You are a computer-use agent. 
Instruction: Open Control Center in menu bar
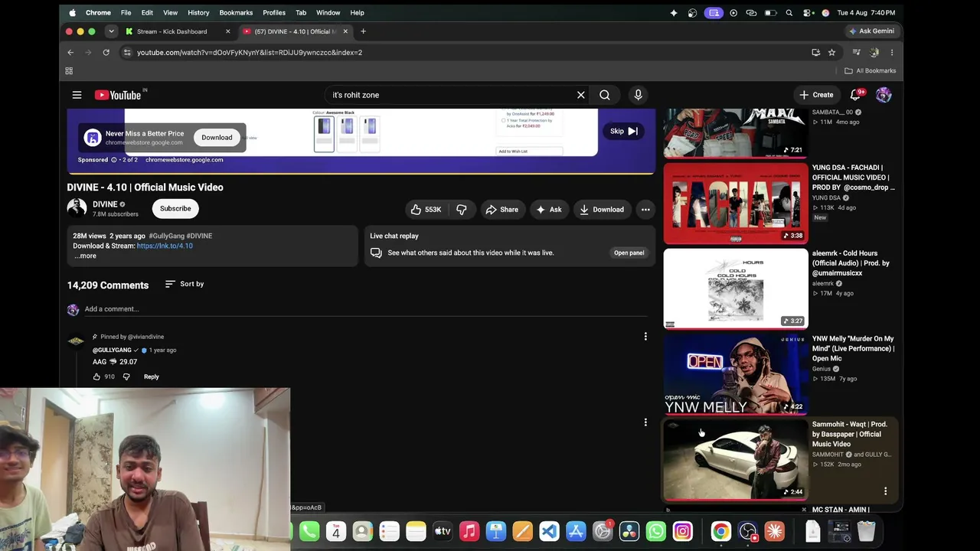pos(808,13)
